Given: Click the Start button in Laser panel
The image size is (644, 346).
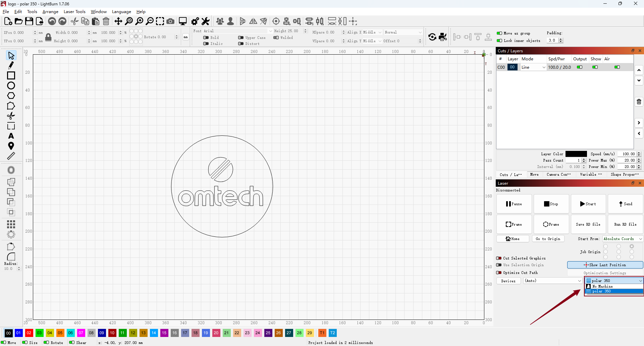Looking at the screenshot, I should pyautogui.click(x=588, y=204).
